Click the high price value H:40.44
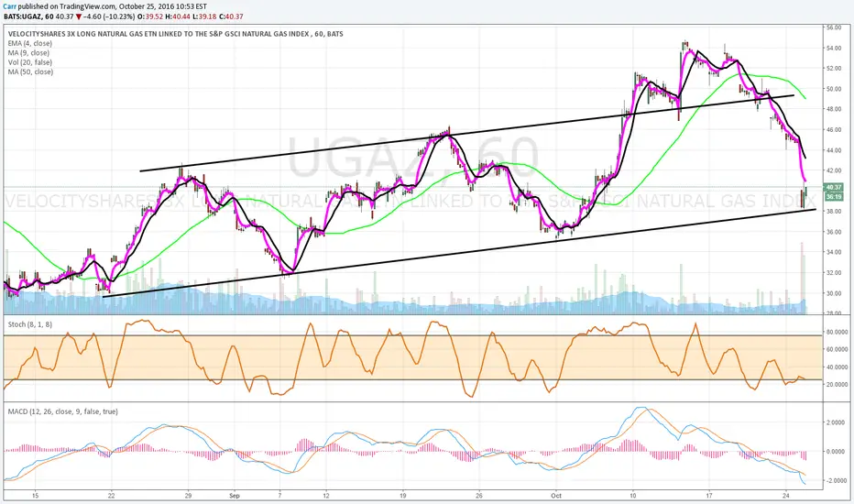The width and height of the screenshot is (854, 504). (178, 16)
